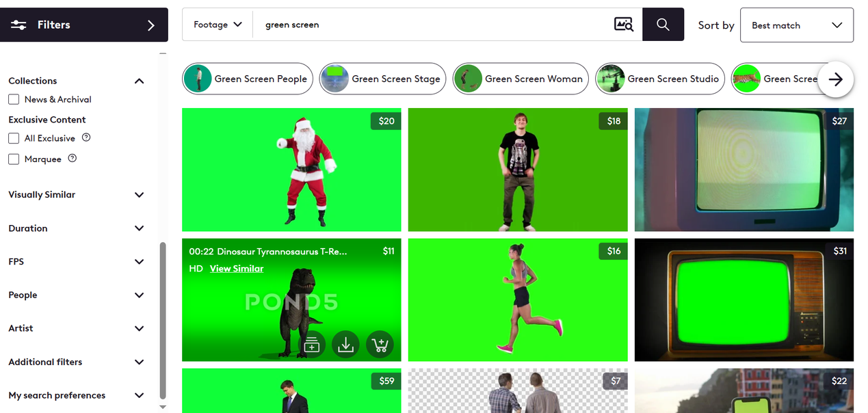Image resolution: width=868 pixels, height=413 pixels.
Task: Click the visual search camera icon
Action: 624,25
